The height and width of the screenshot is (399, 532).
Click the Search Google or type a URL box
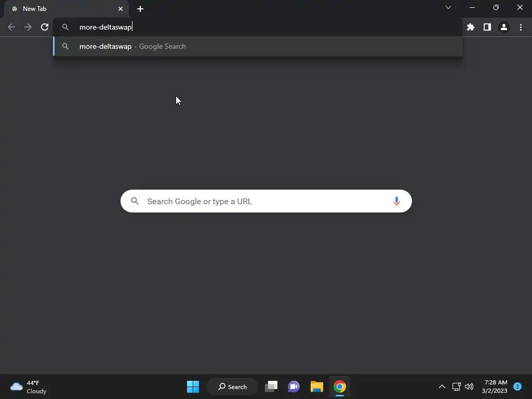[266, 201]
